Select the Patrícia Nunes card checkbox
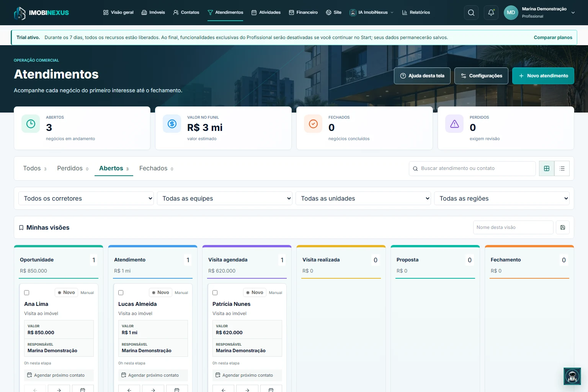Viewport: 588px width, 392px height. click(x=215, y=292)
